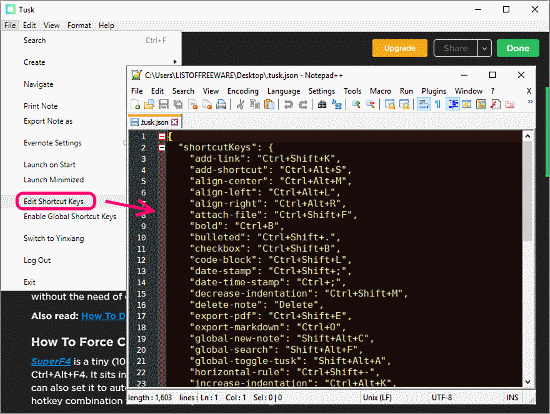Click User Defined Language icon
The height and width of the screenshot is (414, 550).
467,104
